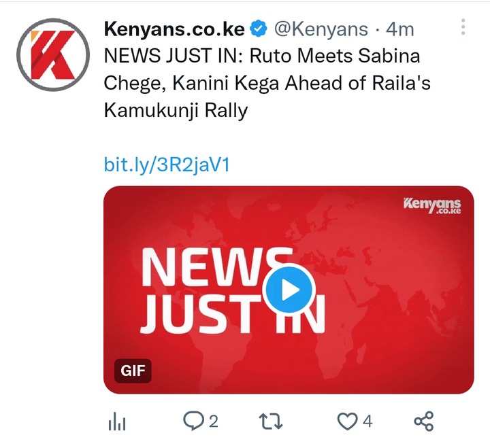View tweet analytics bar chart icon
Image resolution: width=490 pixels, height=448 pixels.
pos(117,421)
